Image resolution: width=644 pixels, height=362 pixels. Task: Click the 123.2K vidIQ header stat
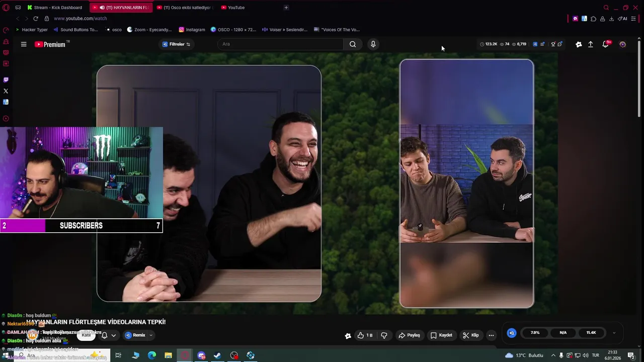click(x=488, y=44)
